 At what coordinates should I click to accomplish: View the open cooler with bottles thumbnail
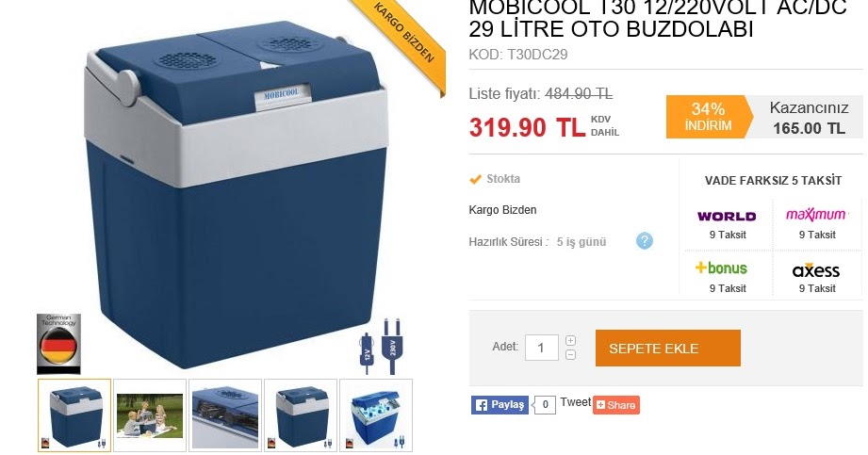[376, 415]
